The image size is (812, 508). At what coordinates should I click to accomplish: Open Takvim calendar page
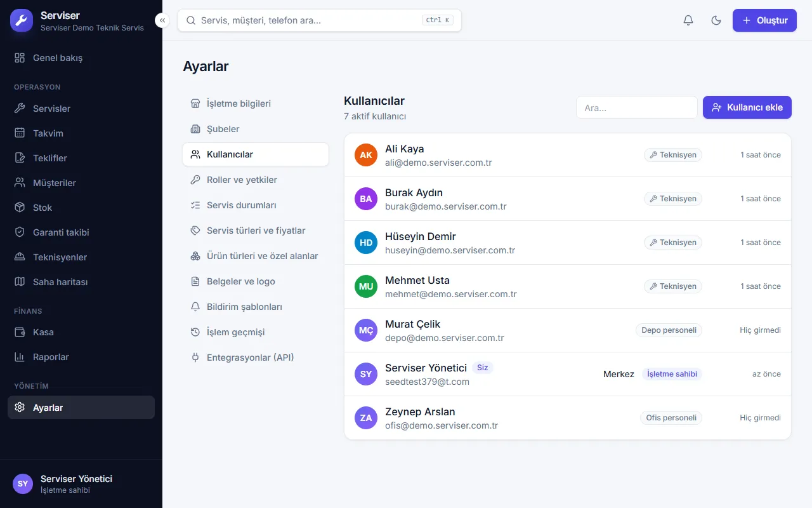click(81, 133)
